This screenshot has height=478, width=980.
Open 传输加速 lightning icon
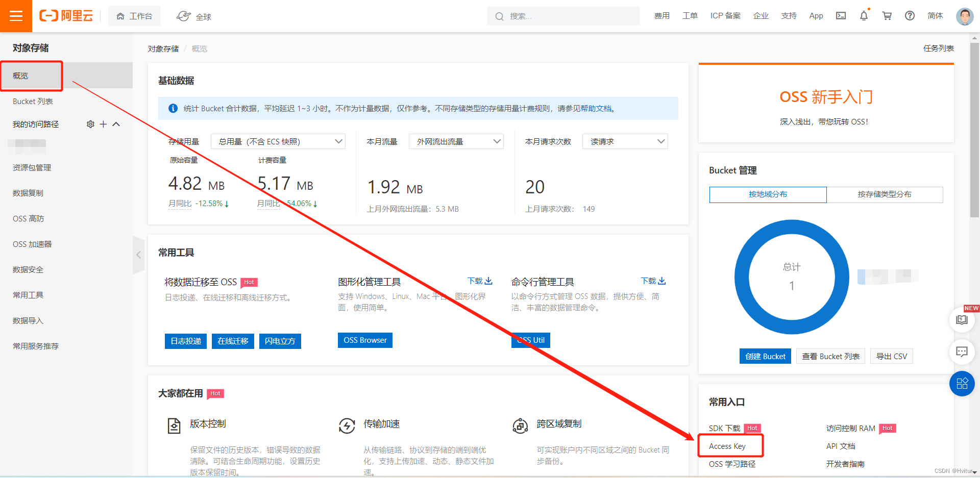click(x=347, y=425)
